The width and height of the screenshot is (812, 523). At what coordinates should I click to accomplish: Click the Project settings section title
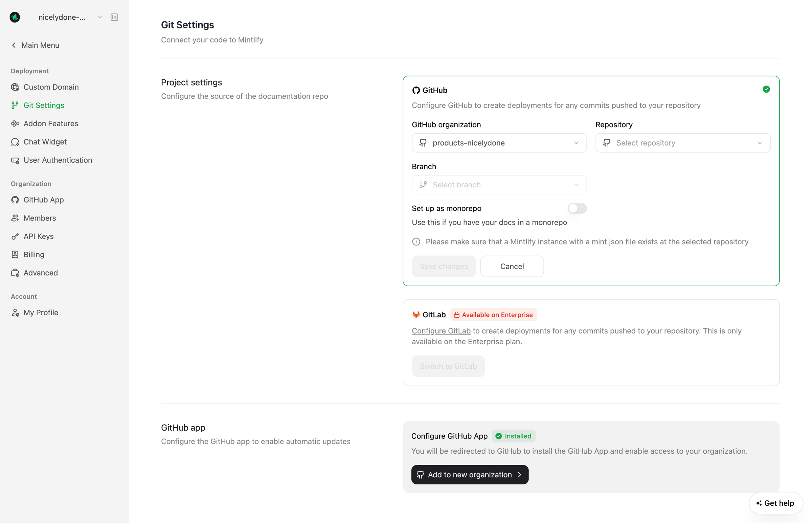(191, 83)
